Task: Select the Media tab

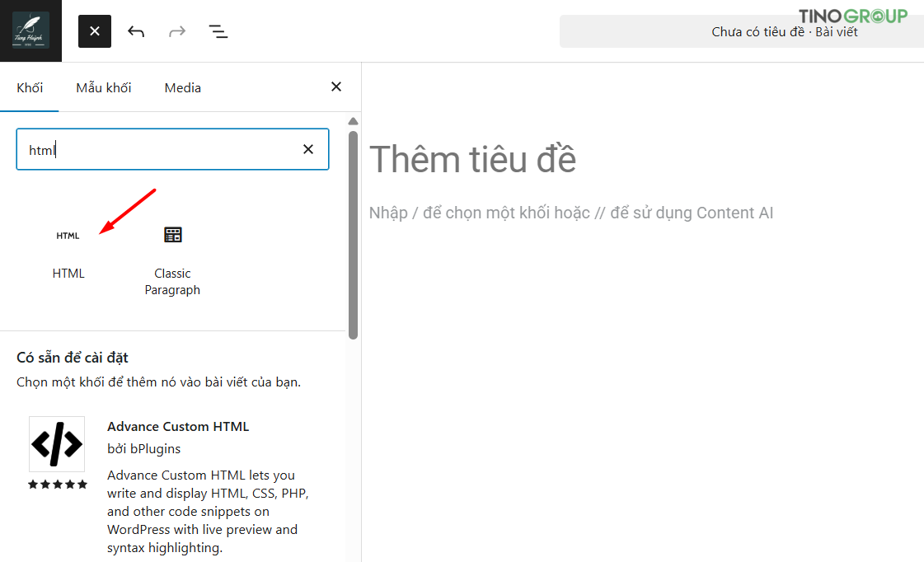Action: [x=183, y=88]
